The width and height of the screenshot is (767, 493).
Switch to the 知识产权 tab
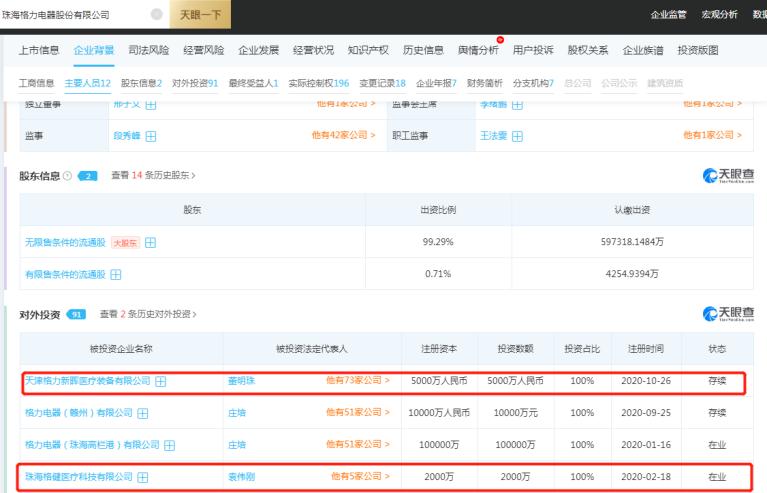pyautogui.click(x=368, y=50)
